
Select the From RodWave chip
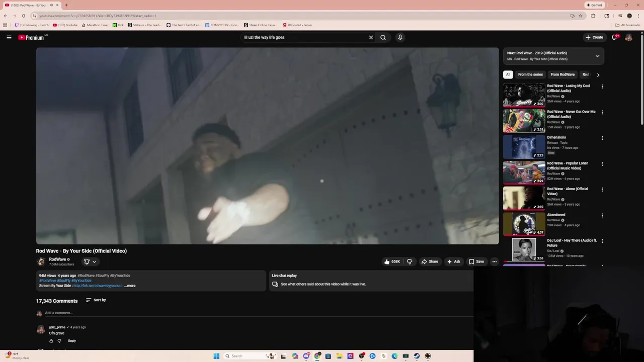[562, 74]
